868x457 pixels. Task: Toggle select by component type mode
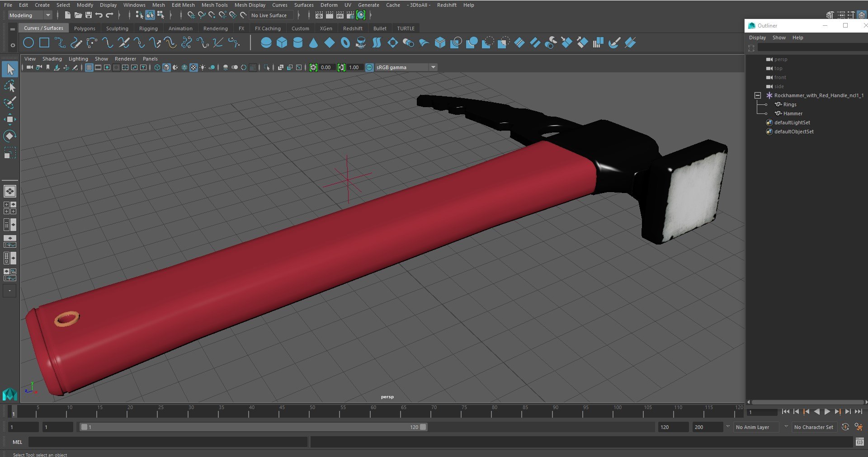coord(160,15)
